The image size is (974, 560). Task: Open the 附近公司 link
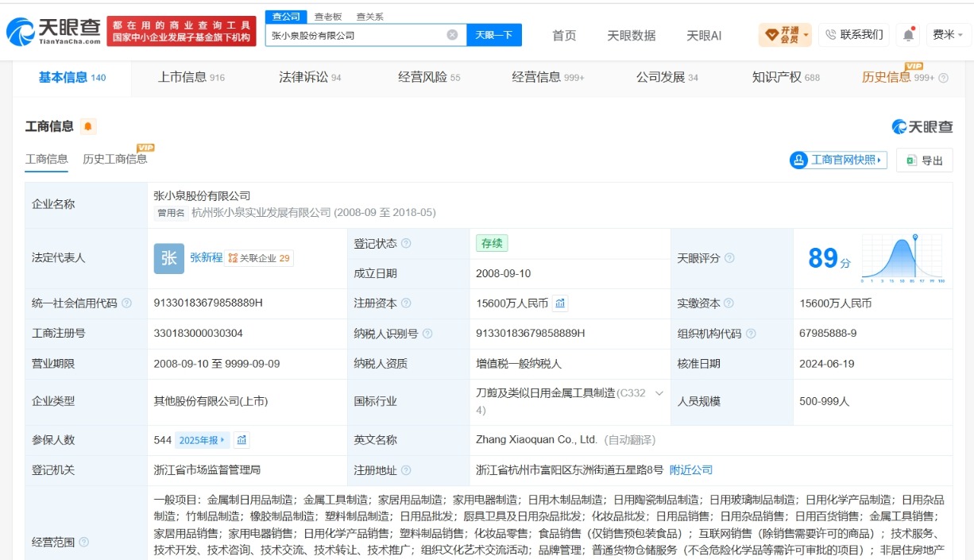click(x=691, y=470)
